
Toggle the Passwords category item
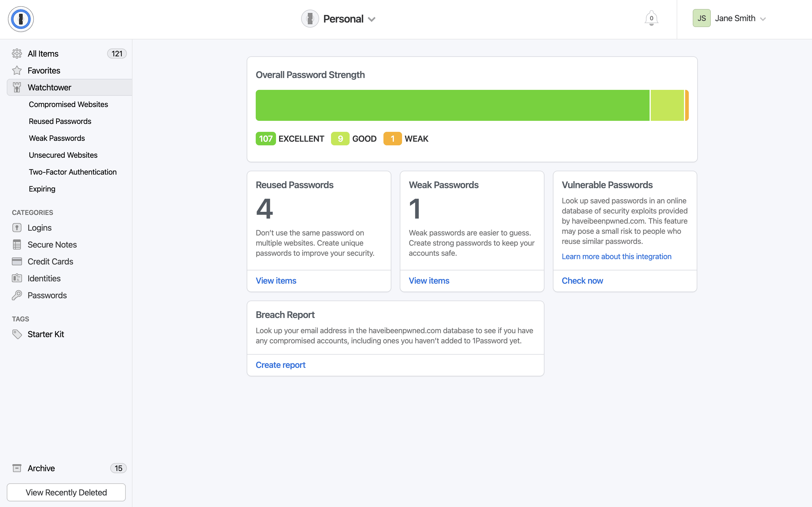click(x=47, y=295)
